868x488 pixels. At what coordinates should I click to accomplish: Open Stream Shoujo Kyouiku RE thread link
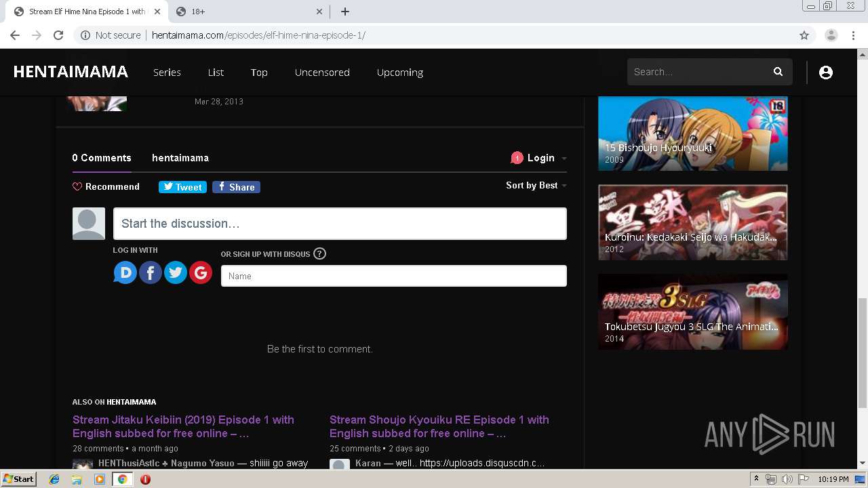[x=439, y=426]
